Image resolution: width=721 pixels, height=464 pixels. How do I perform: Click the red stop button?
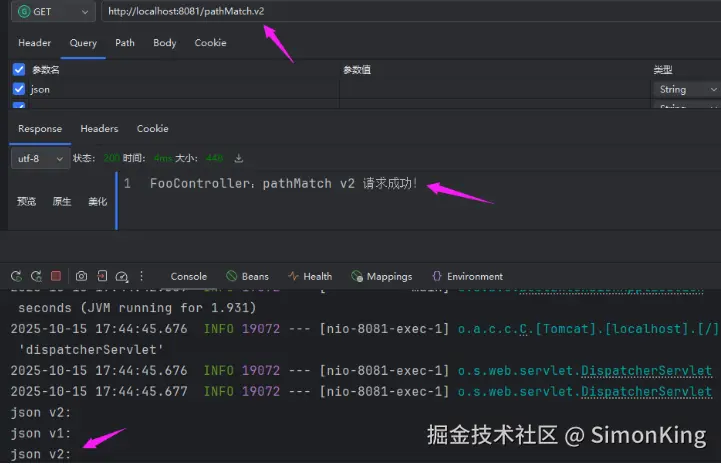click(x=56, y=275)
